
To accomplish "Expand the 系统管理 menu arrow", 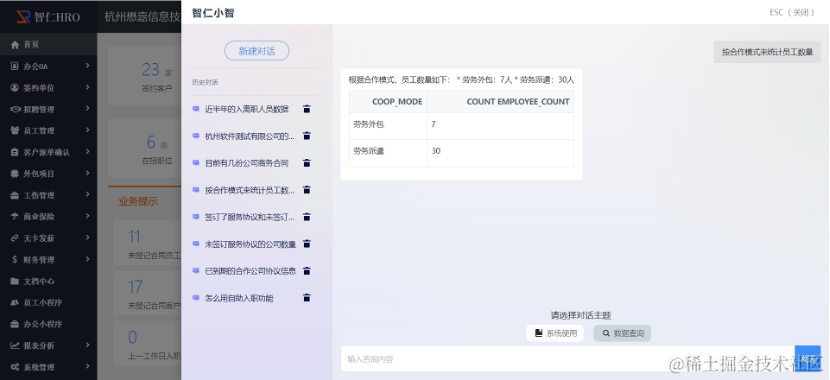I will (x=87, y=366).
